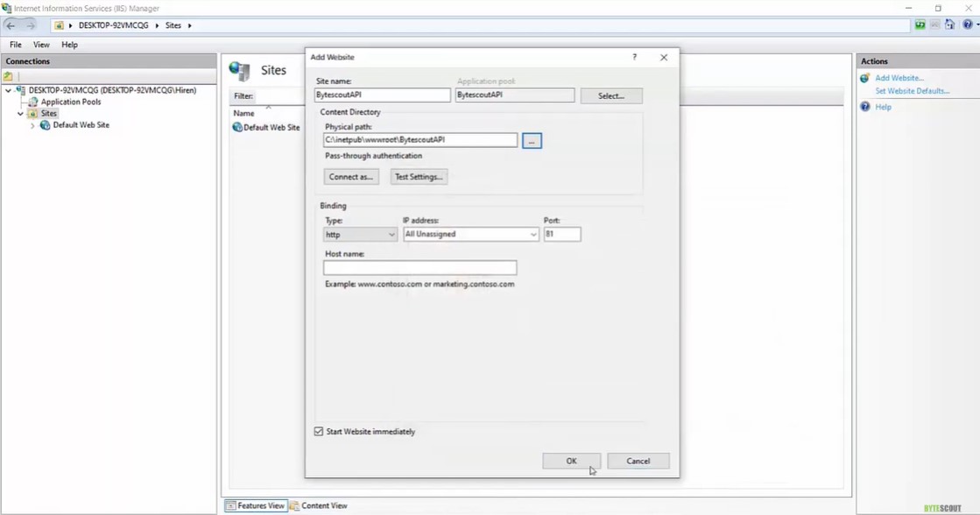Click the create connection icon in Connections
980x515 pixels.
point(8,76)
